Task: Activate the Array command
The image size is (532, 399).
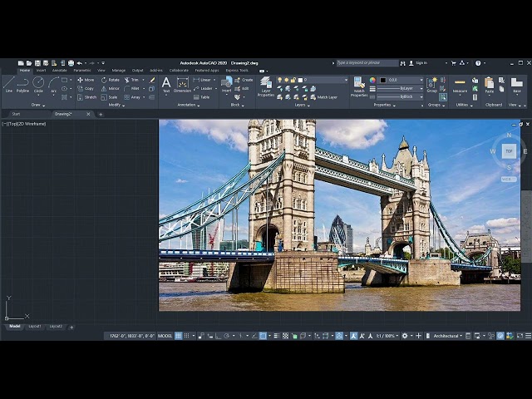Action: click(x=132, y=97)
